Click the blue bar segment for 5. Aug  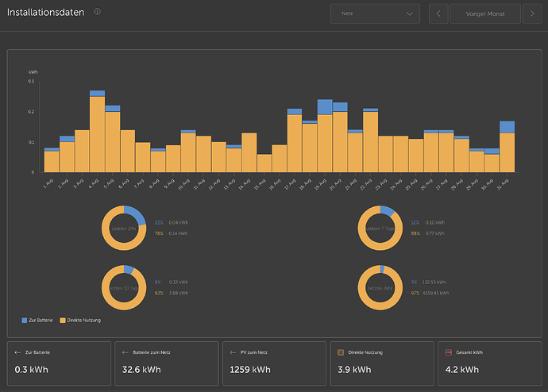click(x=113, y=109)
